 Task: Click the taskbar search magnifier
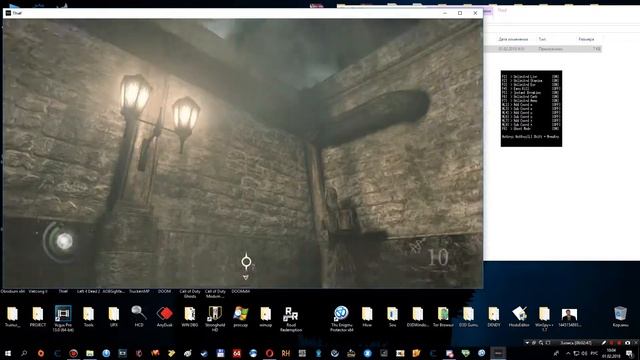pos(24,353)
